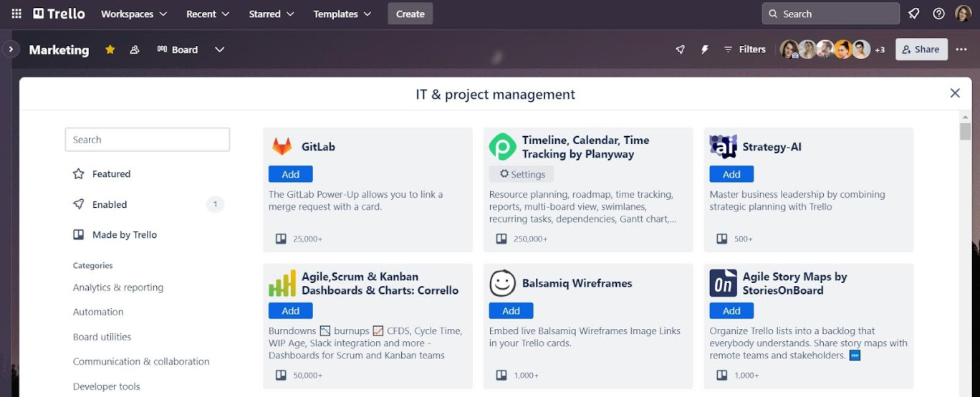The image size is (980, 397).
Task: Open the automation lightning bolt icon
Action: (704, 49)
